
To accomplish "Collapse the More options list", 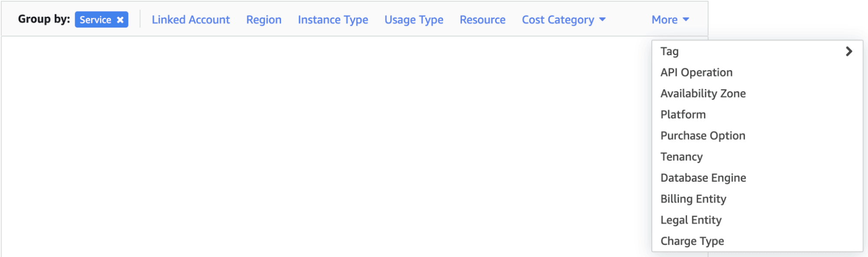I will pyautogui.click(x=670, y=19).
